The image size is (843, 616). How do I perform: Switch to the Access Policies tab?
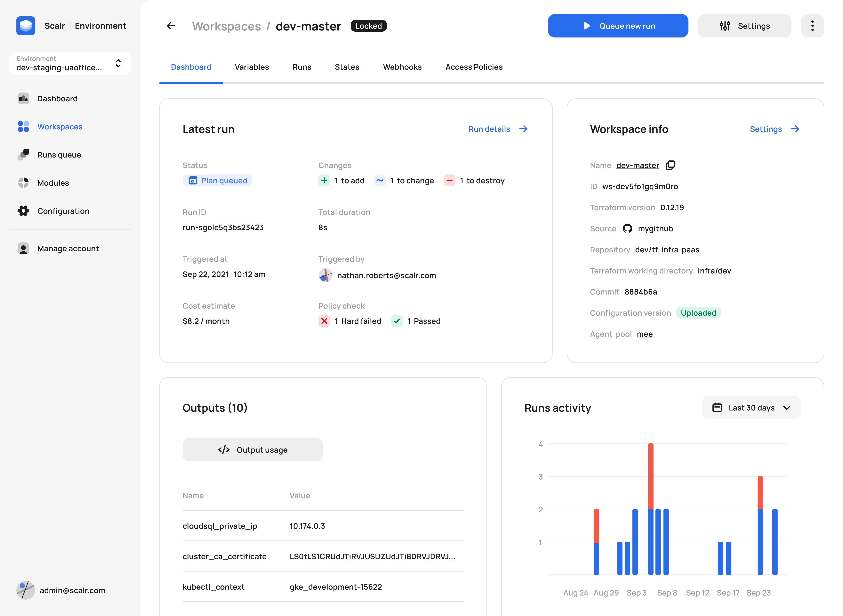click(474, 67)
